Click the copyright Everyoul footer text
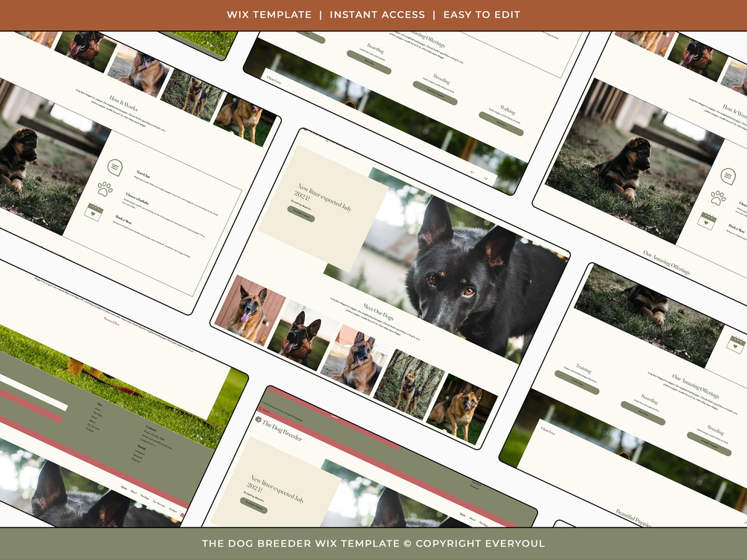The height and width of the screenshot is (560, 747). [x=373, y=544]
